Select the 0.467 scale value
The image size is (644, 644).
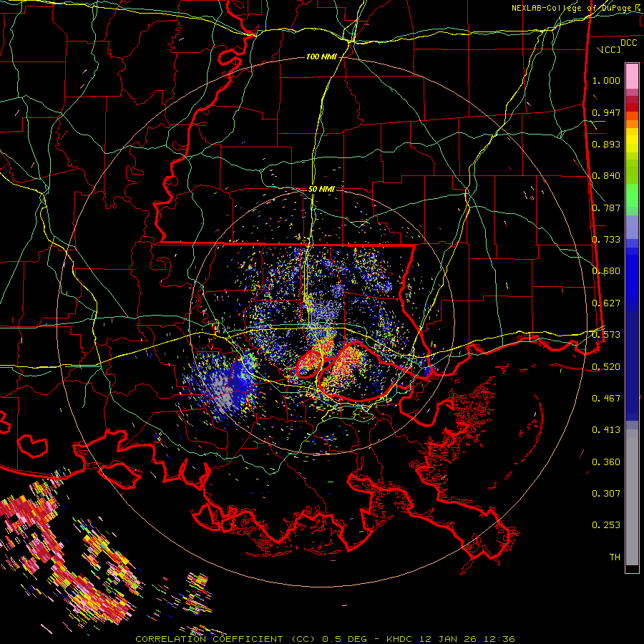click(x=606, y=399)
